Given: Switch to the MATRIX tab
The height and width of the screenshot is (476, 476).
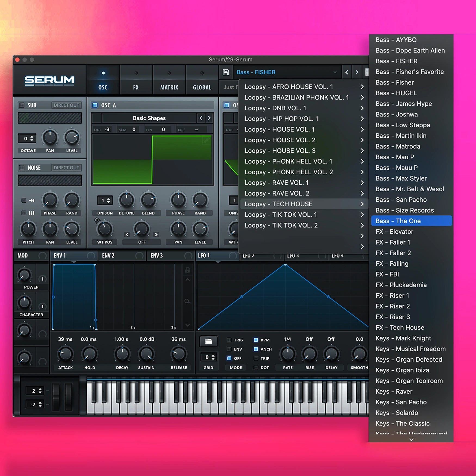Looking at the screenshot, I should coord(169,80).
